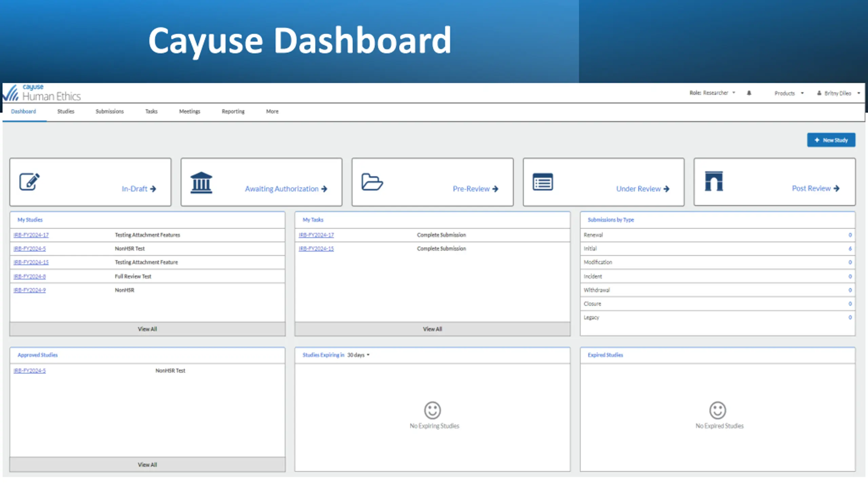868x488 pixels.
Task: Expand the More navigation menu
Action: coord(272,111)
